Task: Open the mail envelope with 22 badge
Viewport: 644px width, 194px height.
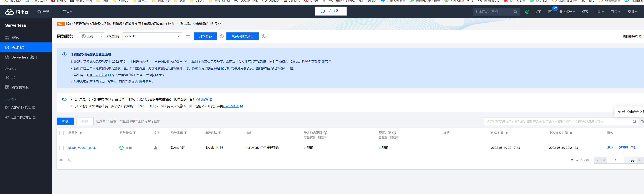Action: click(550, 12)
